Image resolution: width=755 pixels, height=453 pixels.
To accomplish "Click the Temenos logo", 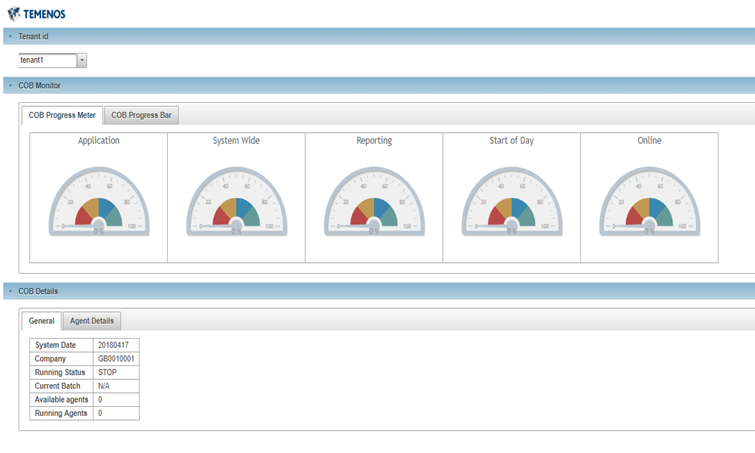I will tap(36, 14).
